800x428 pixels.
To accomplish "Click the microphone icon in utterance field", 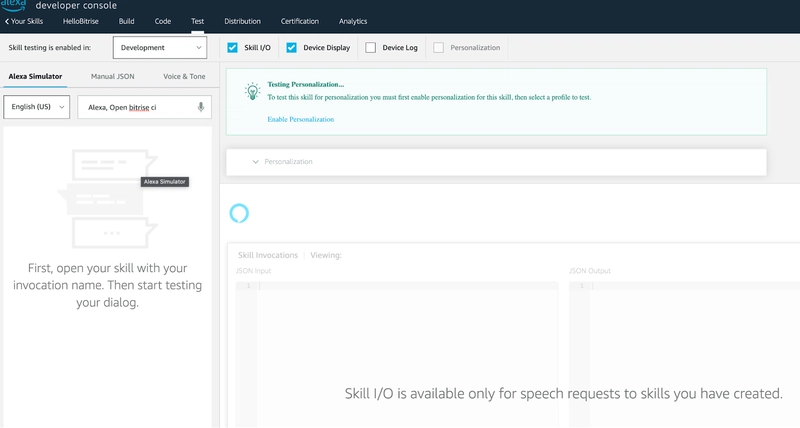I will (201, 107).
